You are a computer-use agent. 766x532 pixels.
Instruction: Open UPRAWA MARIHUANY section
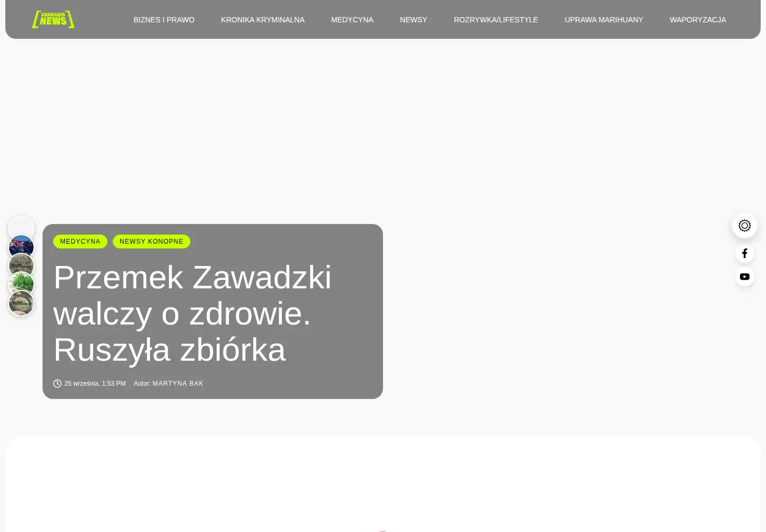604,20
